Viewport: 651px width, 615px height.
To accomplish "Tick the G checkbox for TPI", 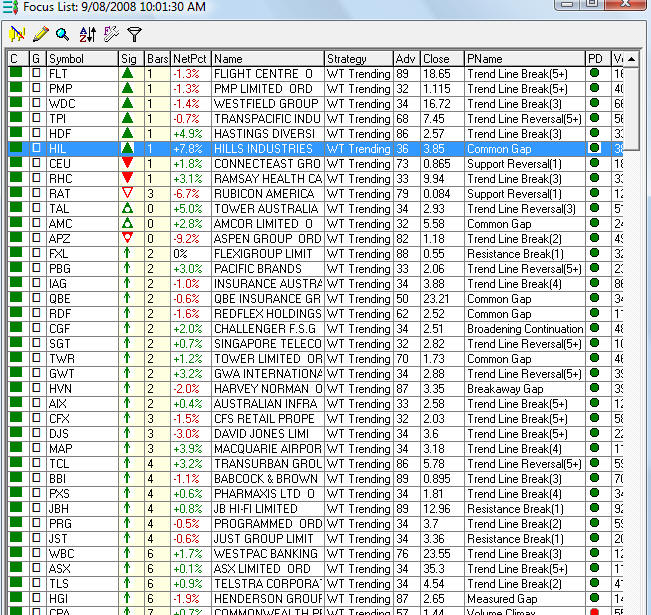I will (37, 118).
